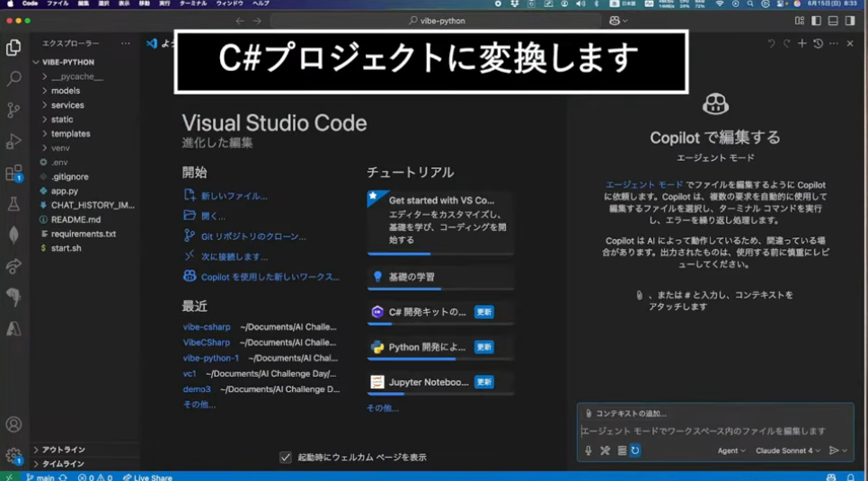Click 新しいファイル... link
868x481 pixels.
click(234, 196)
